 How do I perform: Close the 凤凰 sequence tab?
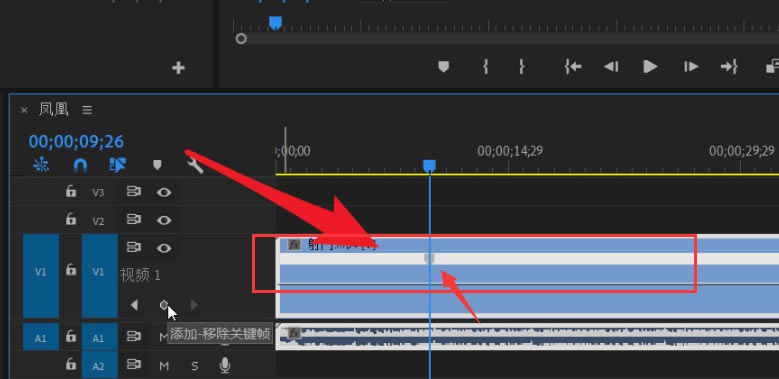click(24, 110)
